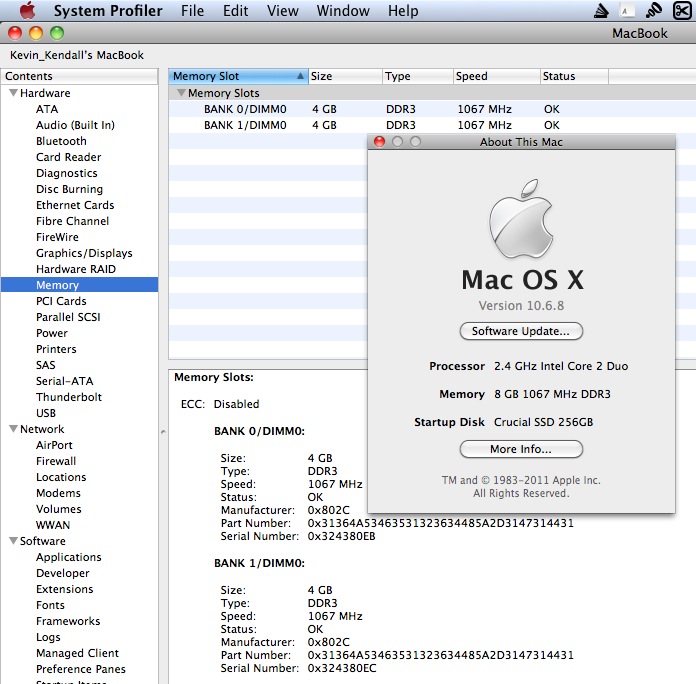Select Serial-ATA item
The height and width of the screenshot is (684, 696).
click(x=64, y=381)
